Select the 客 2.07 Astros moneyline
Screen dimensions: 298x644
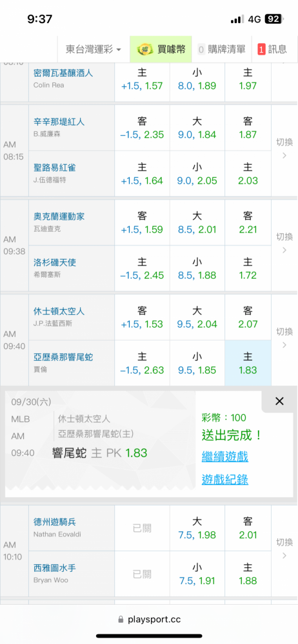[248, 317]
